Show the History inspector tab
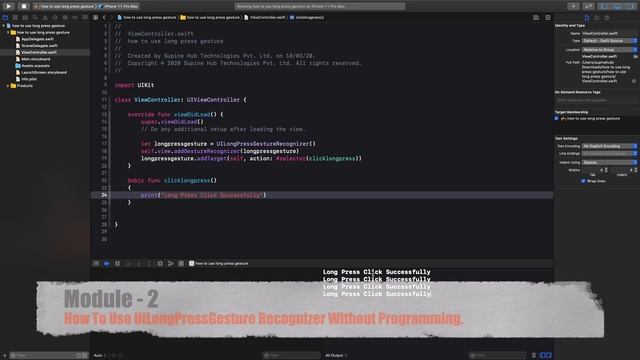640x360 pixels. pyautogui.click(x=597, y=18)
